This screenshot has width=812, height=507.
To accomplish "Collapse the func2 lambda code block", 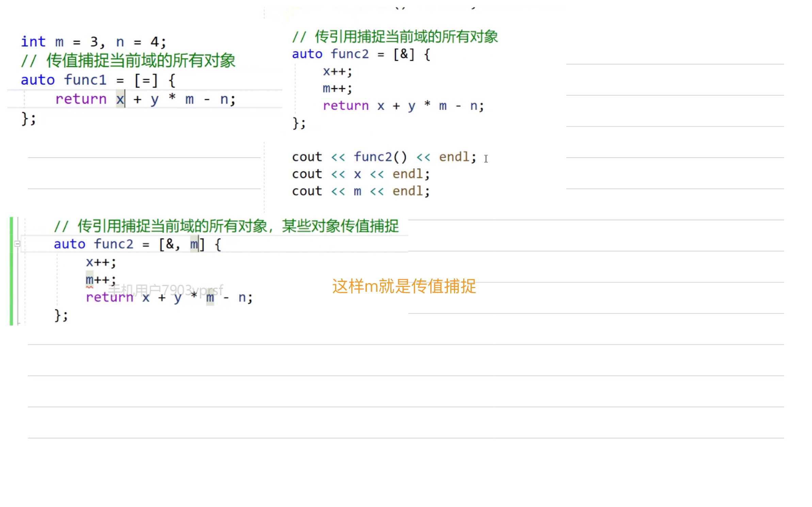I will pos(17,244).
